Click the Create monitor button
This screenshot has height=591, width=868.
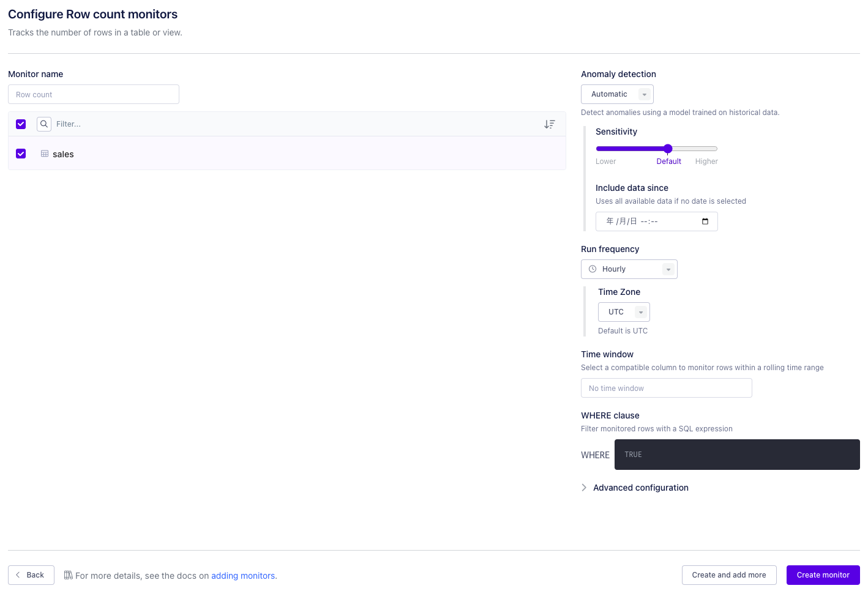823,575
